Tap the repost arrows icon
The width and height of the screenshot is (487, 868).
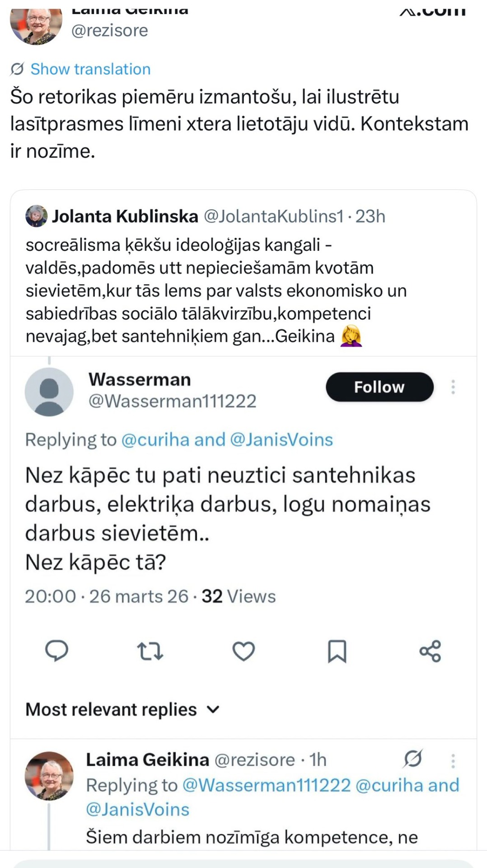tap(150, 651)
